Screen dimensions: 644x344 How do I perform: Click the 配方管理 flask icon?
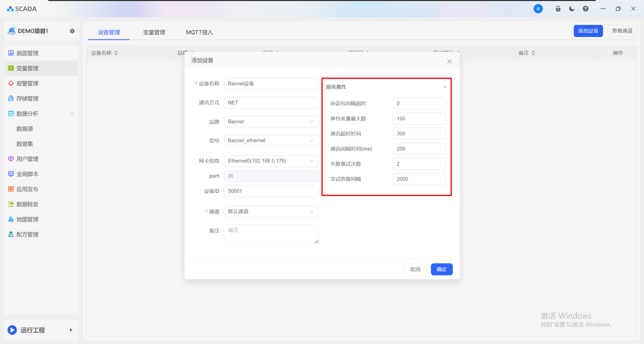(11, 234)
